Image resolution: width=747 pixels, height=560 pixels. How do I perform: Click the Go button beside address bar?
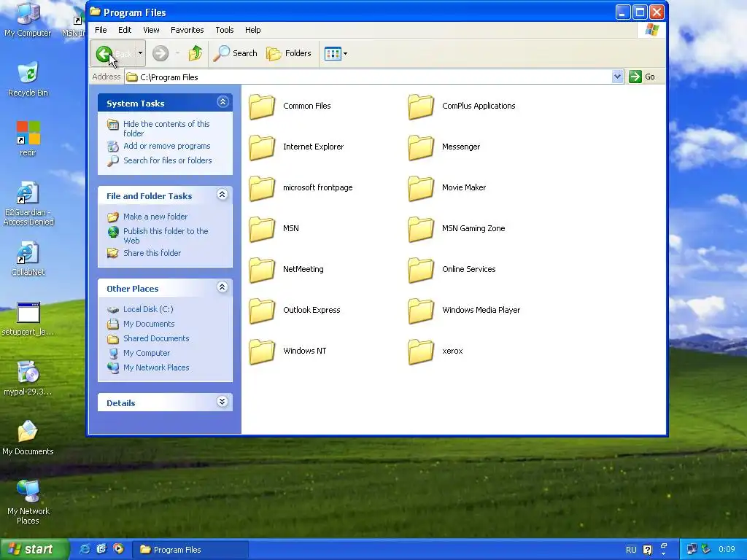click(642, 77)
